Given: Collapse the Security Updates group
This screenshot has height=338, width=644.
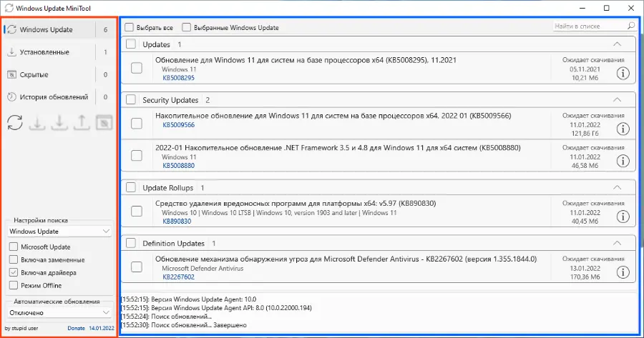Looking at the screenshot, I should tap(618, 99).
